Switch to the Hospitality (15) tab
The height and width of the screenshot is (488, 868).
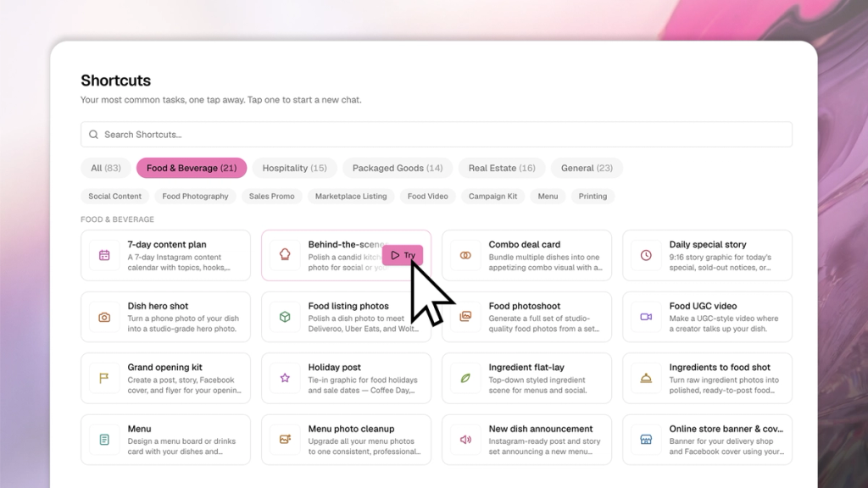tap(294, 168)
